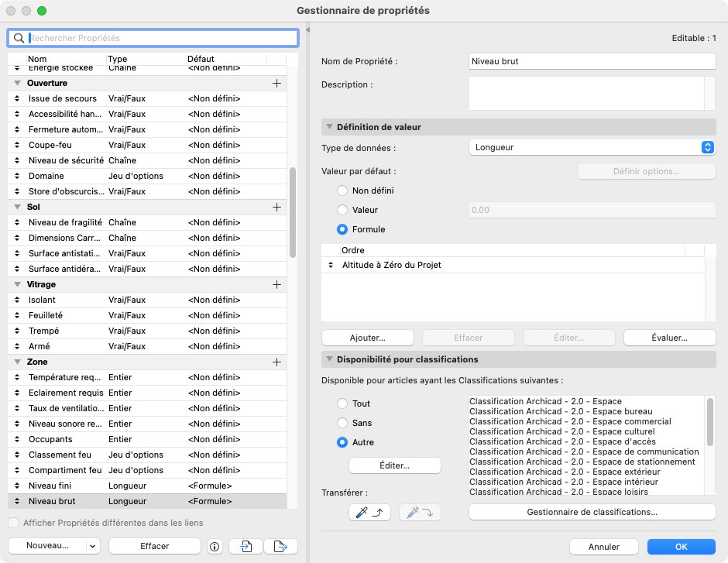728x563 pixels.
Task: Select the Tout classifications radio button
Action: coord(342,403)
